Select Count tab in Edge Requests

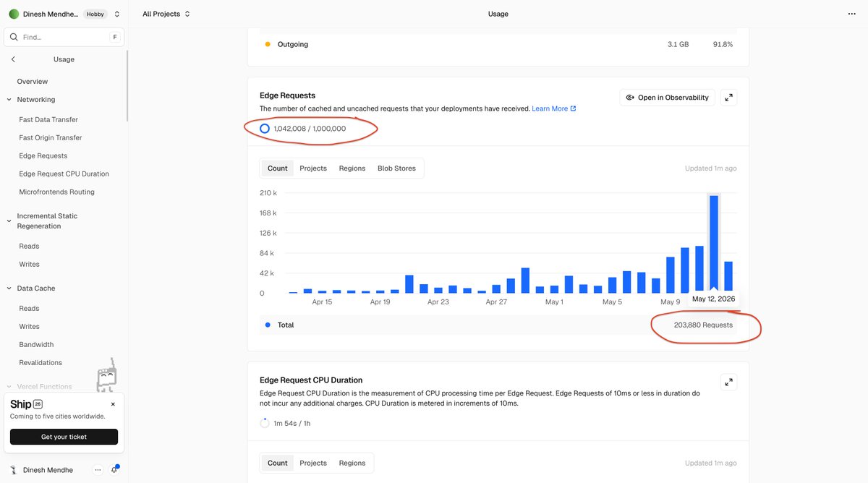(278, 168)
